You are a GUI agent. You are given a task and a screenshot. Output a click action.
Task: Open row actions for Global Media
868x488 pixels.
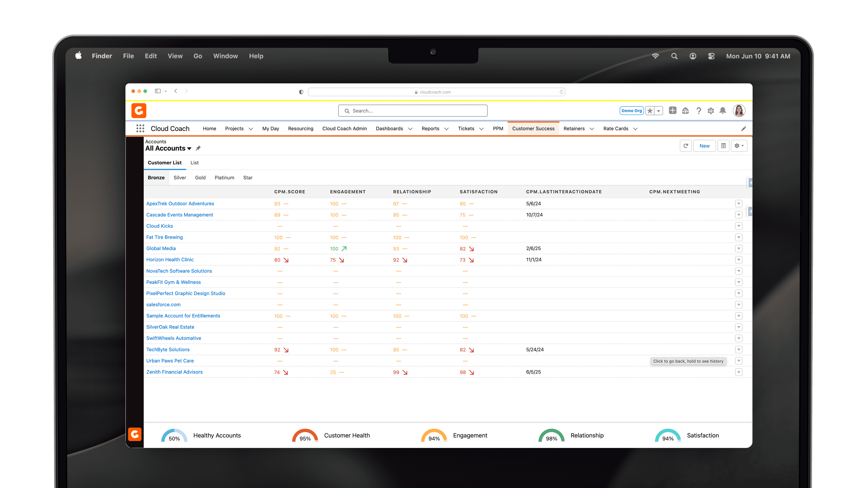pyautogui.click(x=739, y=249)
